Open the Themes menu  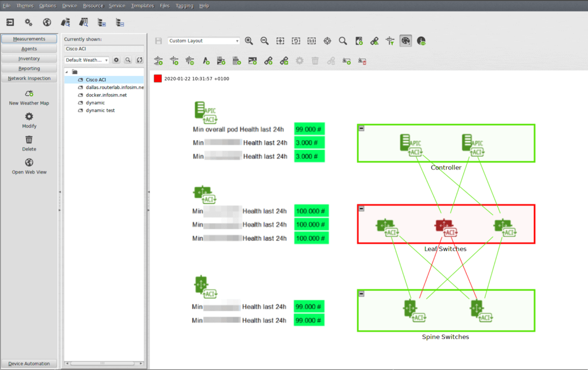[x=24, y=6]
